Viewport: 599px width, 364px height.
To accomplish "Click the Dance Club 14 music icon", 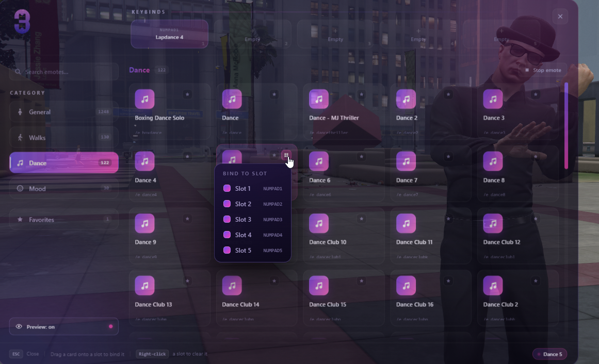I will point(232,285).
